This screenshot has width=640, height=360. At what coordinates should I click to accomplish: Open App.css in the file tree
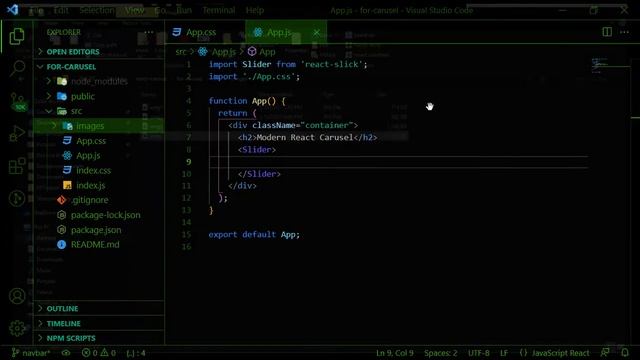[91, 141]
